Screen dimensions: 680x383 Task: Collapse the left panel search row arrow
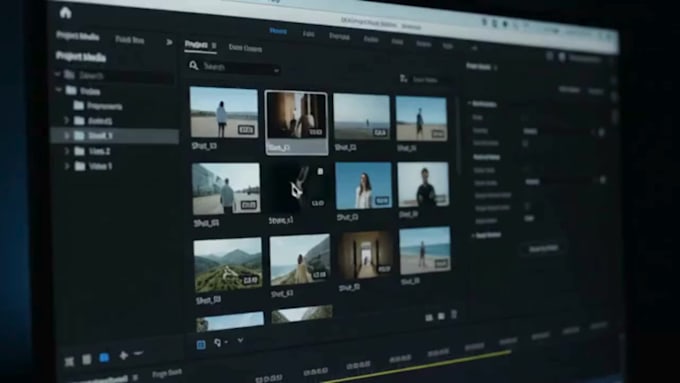point(58,74)
